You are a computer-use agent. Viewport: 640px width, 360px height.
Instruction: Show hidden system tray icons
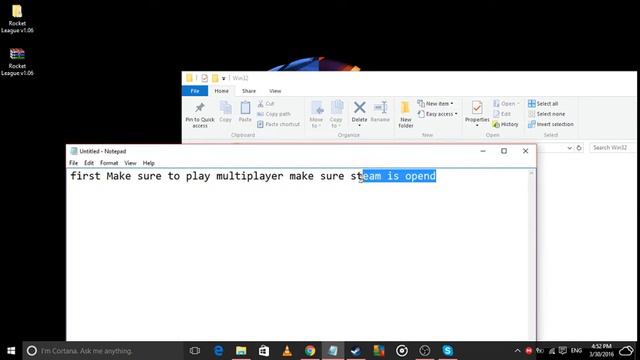pos(517,351)
